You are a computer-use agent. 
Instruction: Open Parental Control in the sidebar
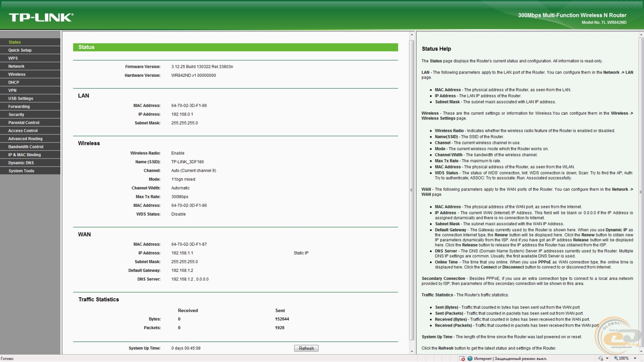tap(30, 123)
